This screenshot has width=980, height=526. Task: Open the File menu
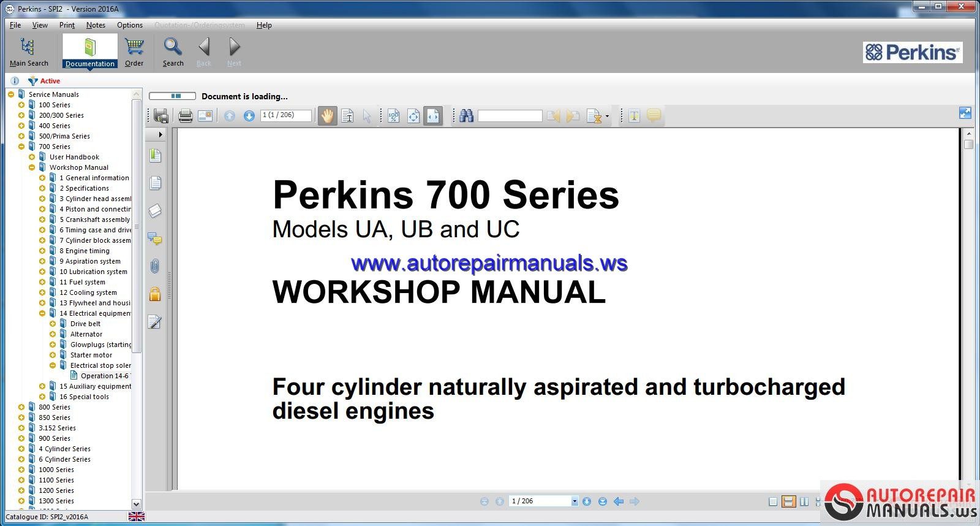pos(15,25)
